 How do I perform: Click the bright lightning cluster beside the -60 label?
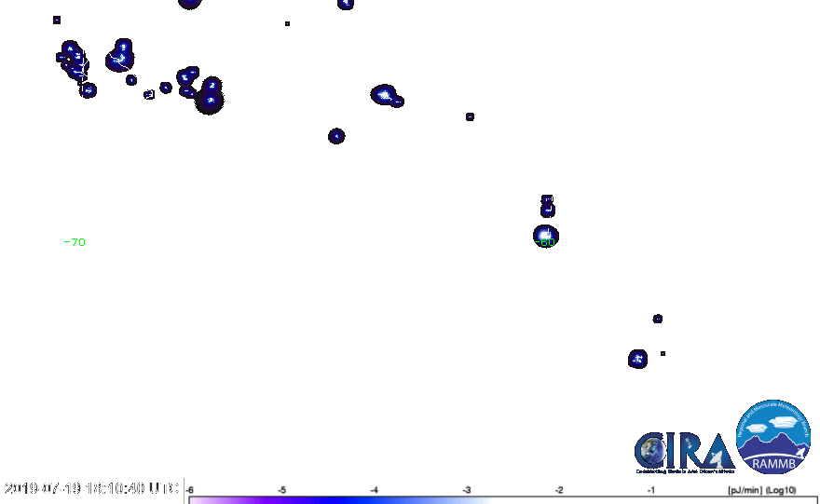(x=545, y=235)
